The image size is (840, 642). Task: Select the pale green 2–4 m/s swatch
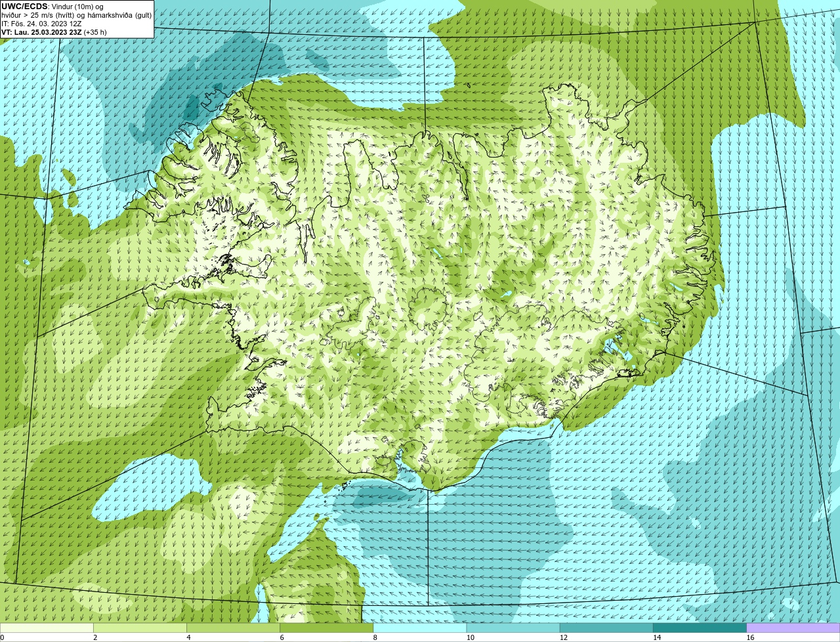click(140, 628)
